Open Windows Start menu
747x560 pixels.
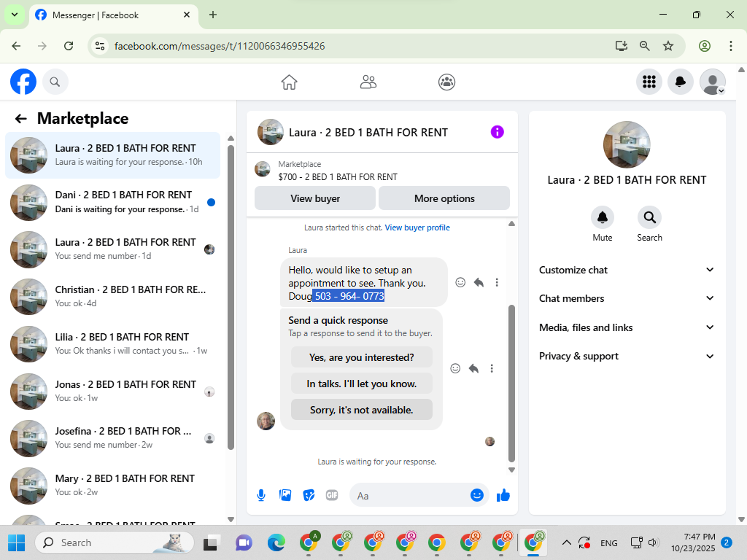16,542
